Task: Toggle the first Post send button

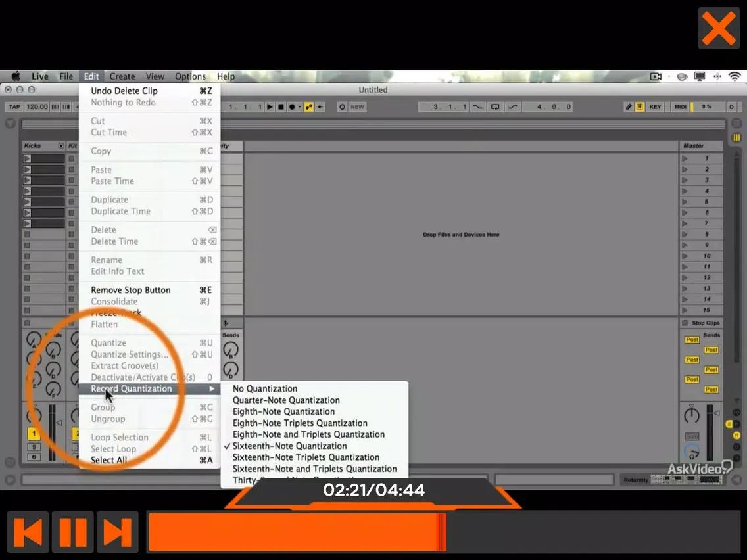Action: [692, 340]
